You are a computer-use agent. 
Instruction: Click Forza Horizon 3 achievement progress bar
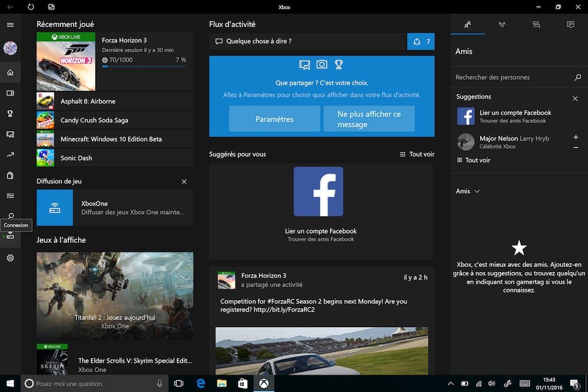144,67
